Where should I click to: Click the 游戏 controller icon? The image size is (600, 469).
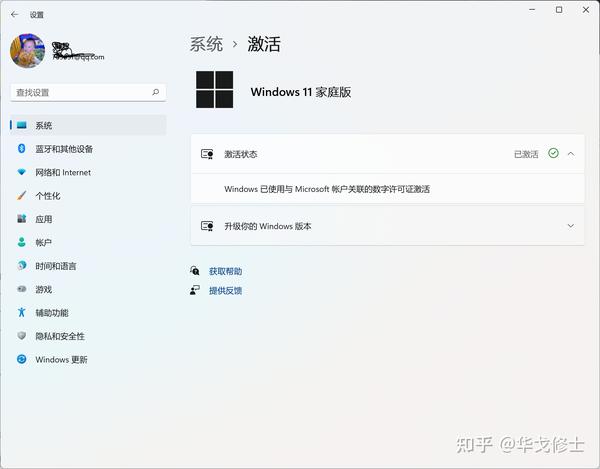click(22, 289)
